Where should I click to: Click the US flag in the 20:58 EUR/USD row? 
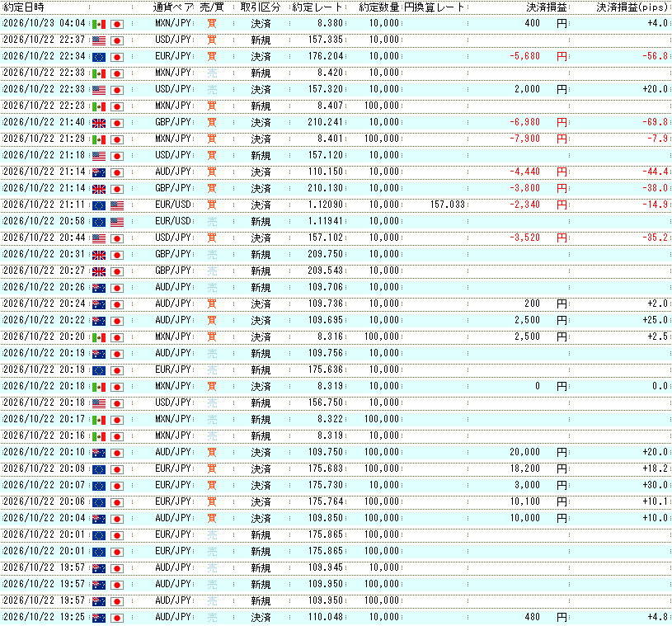(117, 222)
